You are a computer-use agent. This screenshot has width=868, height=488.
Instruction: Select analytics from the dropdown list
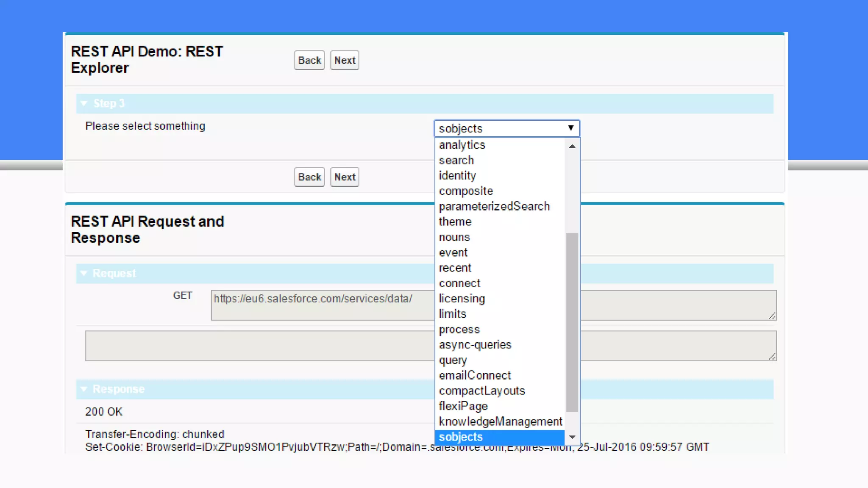[462, 145]
